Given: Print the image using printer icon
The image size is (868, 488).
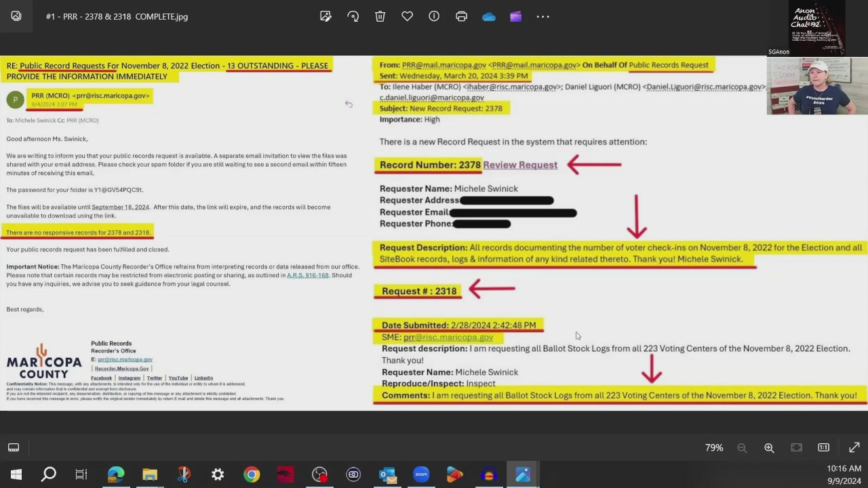Looking at the screenshot, I should click(x=461, y=16).
